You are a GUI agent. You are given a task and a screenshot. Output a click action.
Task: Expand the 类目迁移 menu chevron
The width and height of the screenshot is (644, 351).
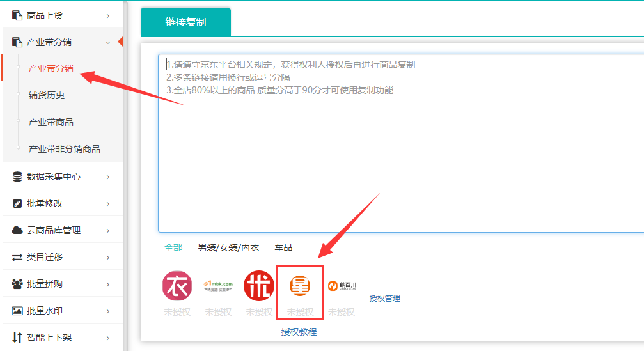pyautogui.click(x=108, y=257)
